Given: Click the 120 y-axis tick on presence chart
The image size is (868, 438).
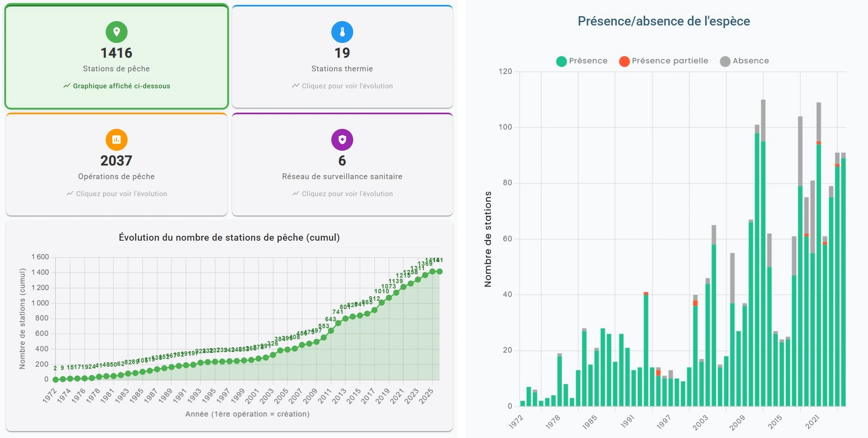Looking at the screenshot, I should (505, 71).
